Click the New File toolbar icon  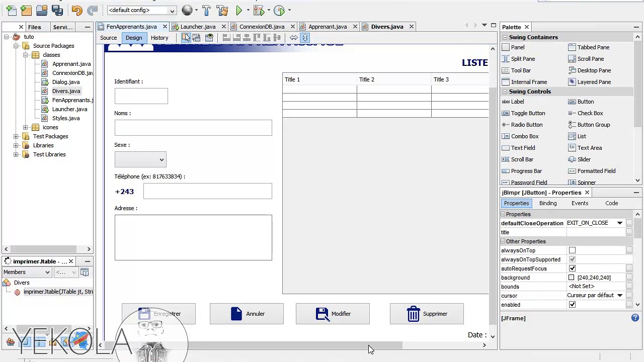(x=11, y=10)
